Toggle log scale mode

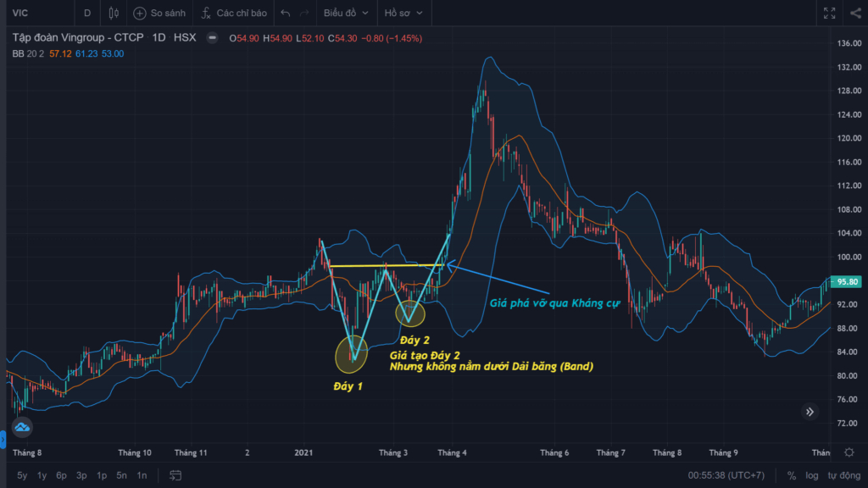click(812, 475)
